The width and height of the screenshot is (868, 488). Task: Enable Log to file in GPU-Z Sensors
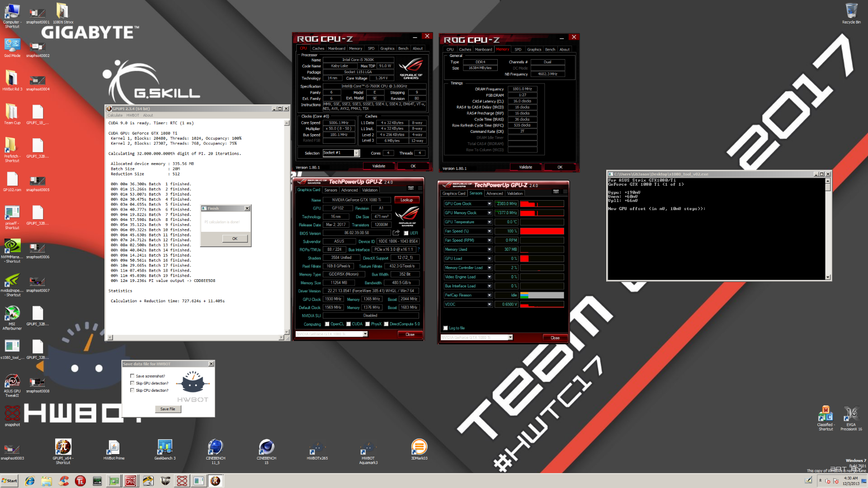[x=445, y=328]
